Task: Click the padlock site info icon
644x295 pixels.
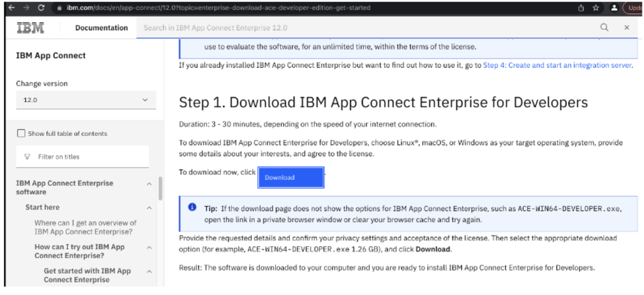Action: 59,8
